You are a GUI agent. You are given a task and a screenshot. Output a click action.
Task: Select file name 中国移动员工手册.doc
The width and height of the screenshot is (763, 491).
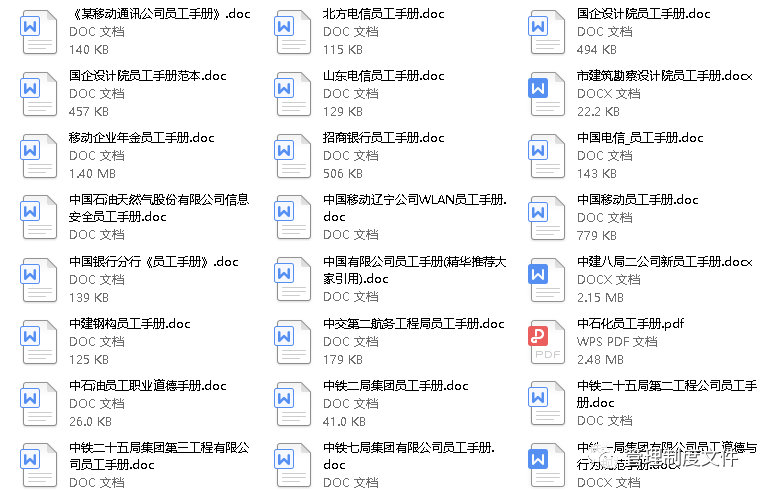637,199
